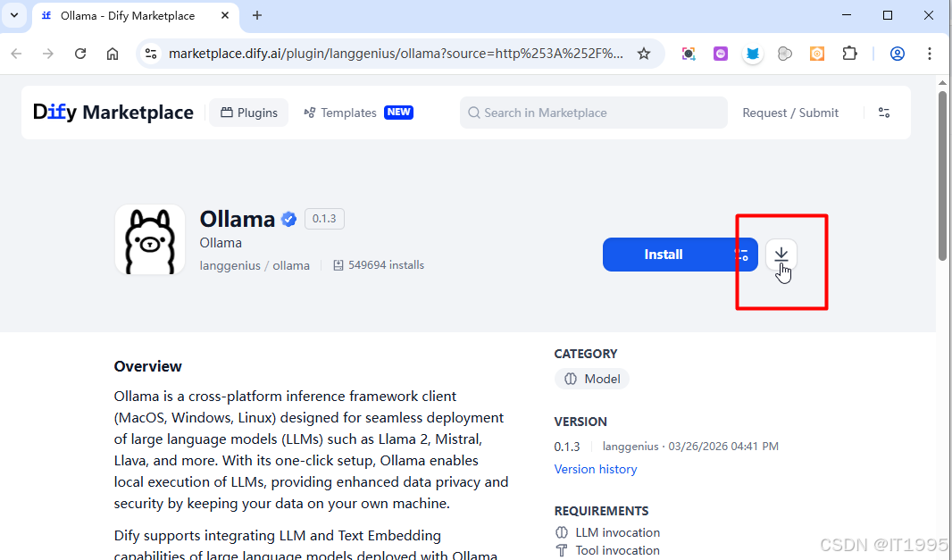Open marketplace settings sliders icon
Screen dimensions: 952x560
click(884, 113)
